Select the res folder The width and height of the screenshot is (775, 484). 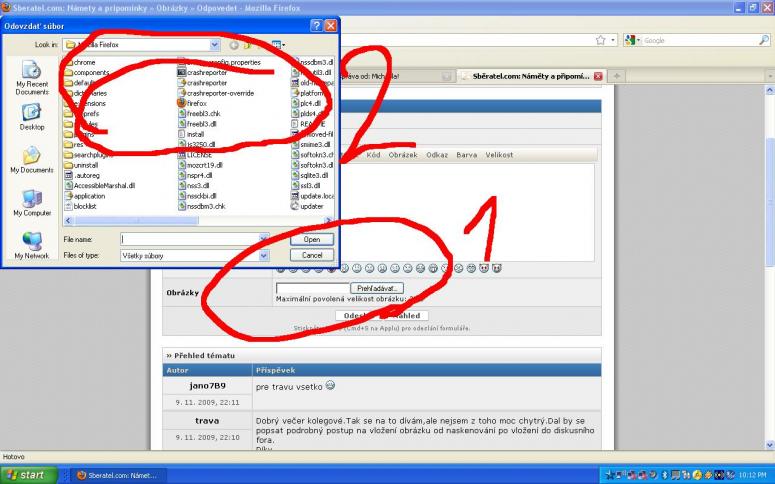click(x=74, y=144)
